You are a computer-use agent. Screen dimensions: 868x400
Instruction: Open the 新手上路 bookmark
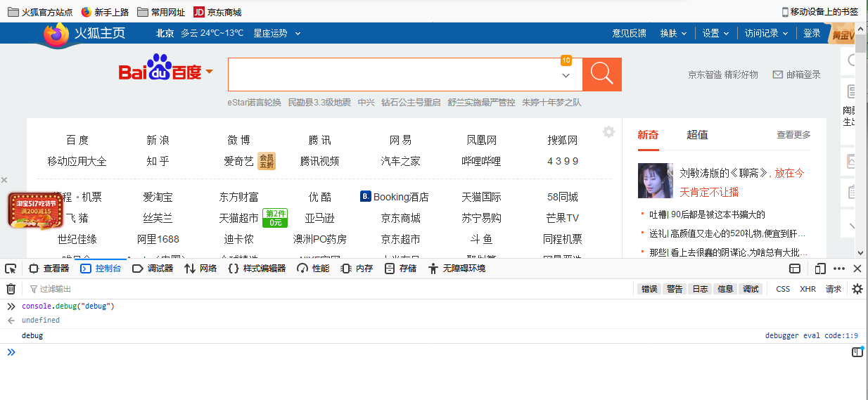point(106,12)
